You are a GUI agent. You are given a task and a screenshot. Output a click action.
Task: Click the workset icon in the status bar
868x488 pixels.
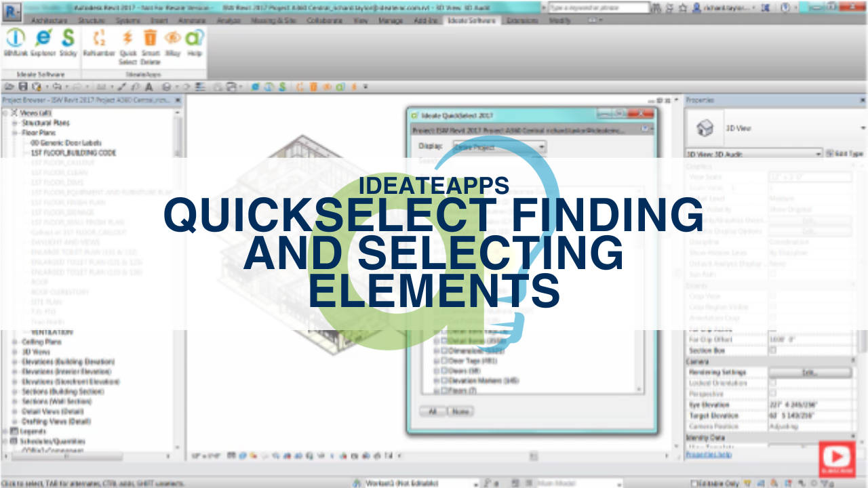pyautogui.click(x=357, y=483)
